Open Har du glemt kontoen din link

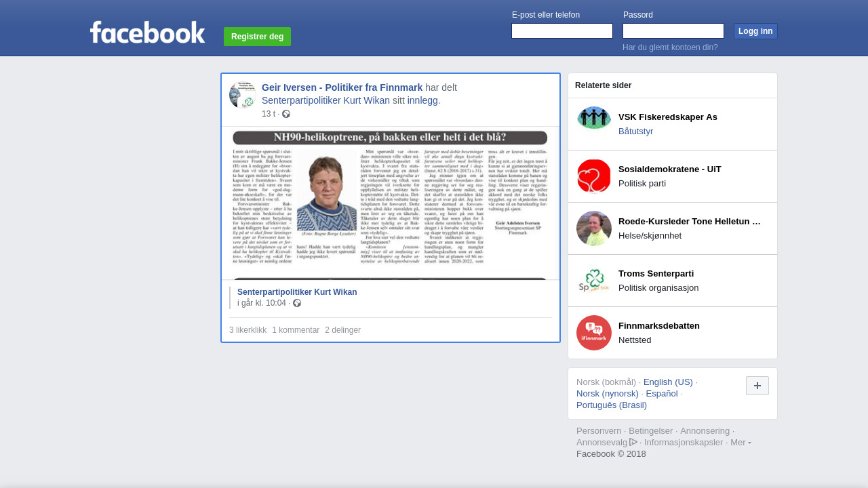coord(670,47)
